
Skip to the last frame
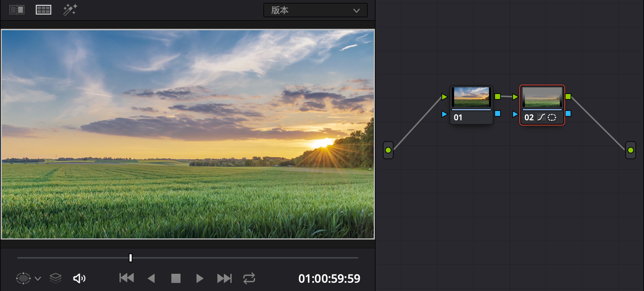(x=225, y=278)
